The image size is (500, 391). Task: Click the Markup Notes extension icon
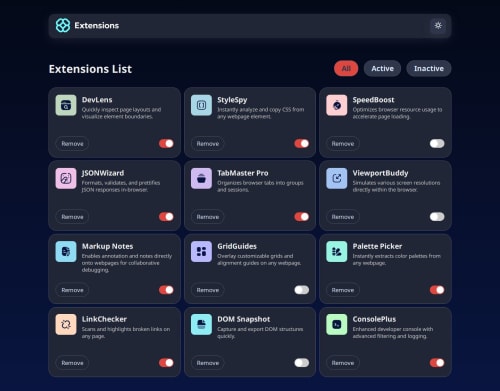point(66,251)
